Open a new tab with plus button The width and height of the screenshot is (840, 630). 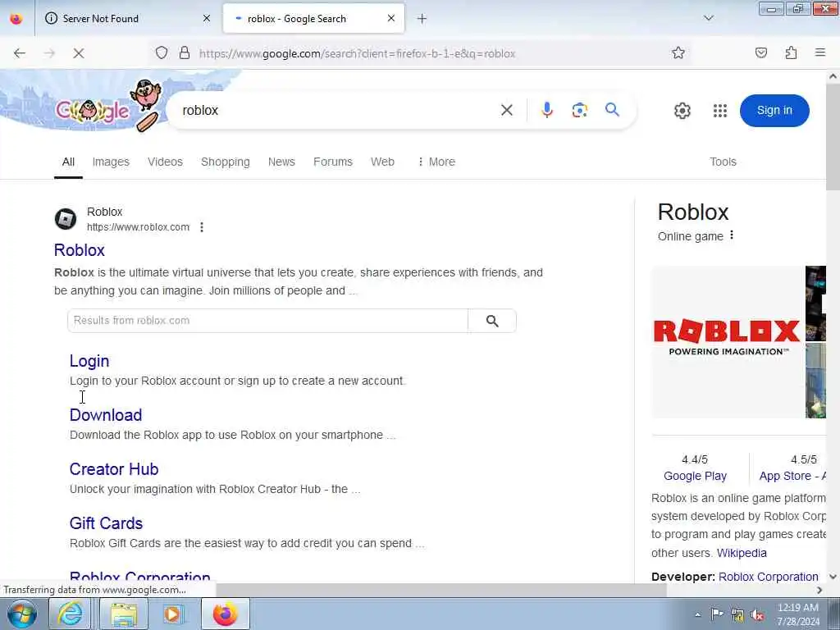coord(422,19)
